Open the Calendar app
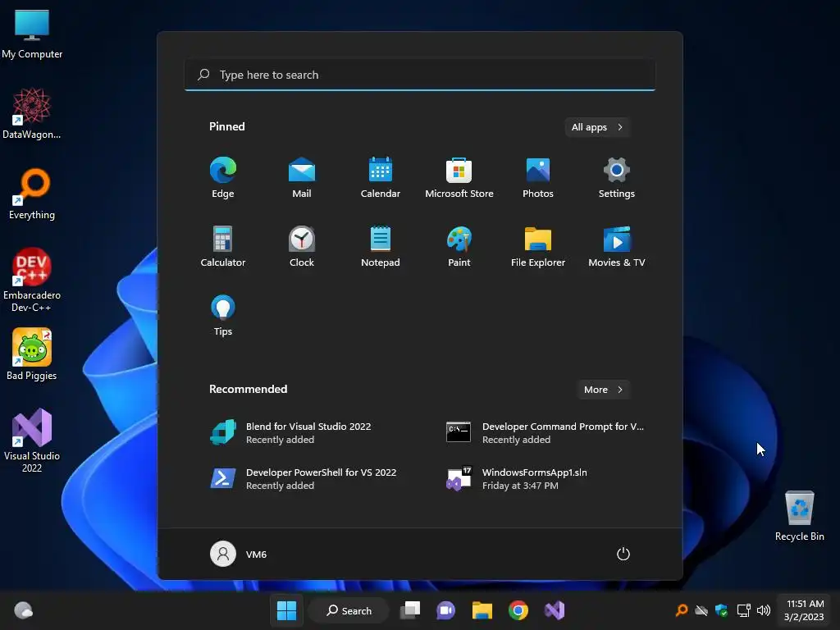The width and height of the screenshot is (840, 630). [381, 177]
